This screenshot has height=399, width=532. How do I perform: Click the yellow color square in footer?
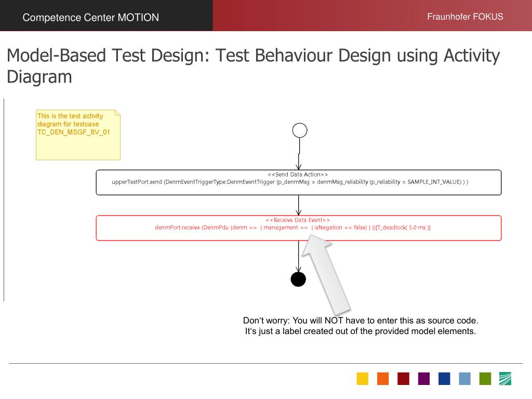[x=362, y=379]
